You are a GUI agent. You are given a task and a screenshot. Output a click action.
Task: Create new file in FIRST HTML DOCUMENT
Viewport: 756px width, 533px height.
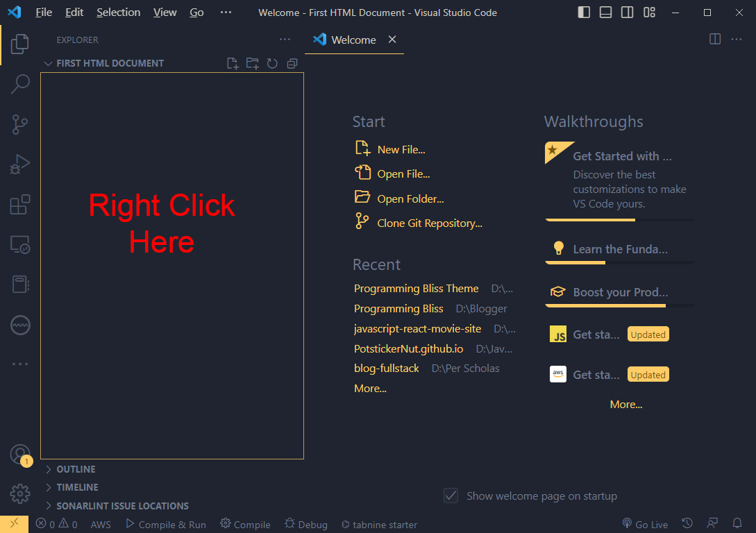233,64
